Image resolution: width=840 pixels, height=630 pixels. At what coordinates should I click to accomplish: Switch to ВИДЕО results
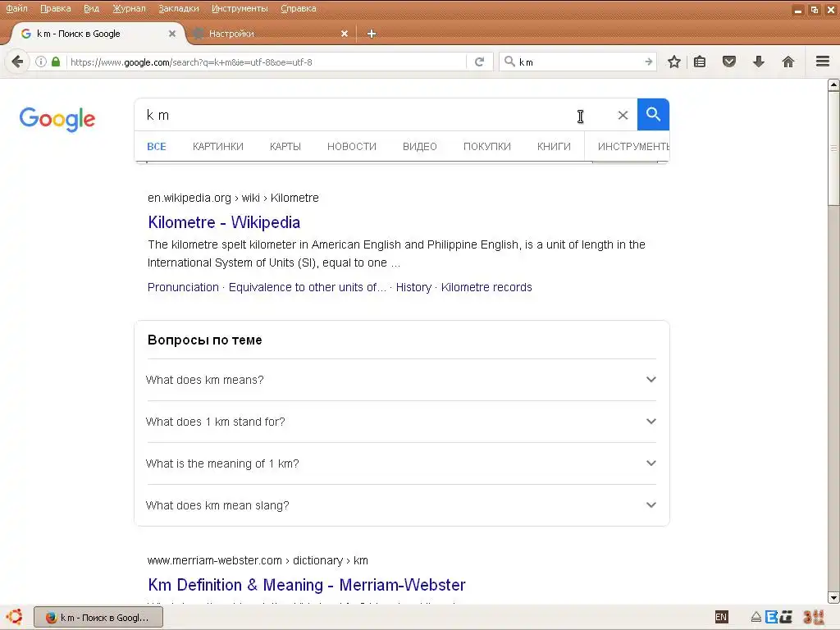click(x=419, y=147)
